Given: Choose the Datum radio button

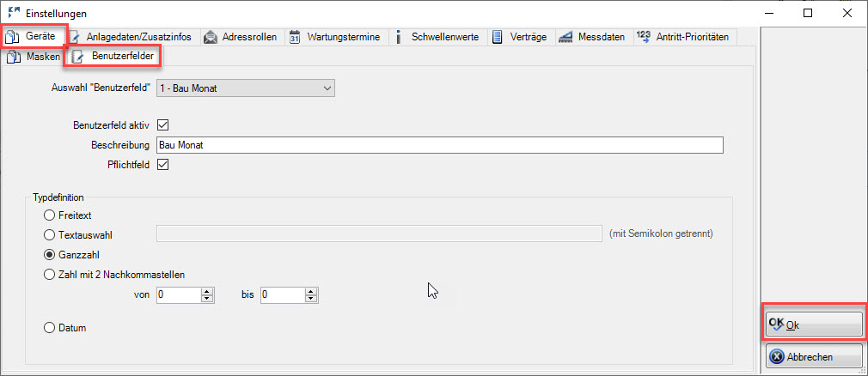Looking at the screenshot, I should coord(49,328).
